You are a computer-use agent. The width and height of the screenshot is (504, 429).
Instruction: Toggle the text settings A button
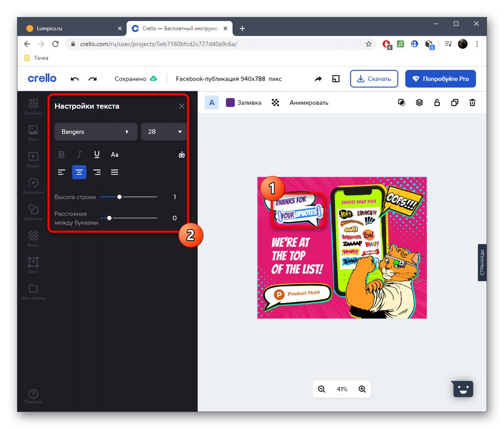pyautogui.click(x=212, y=102)
